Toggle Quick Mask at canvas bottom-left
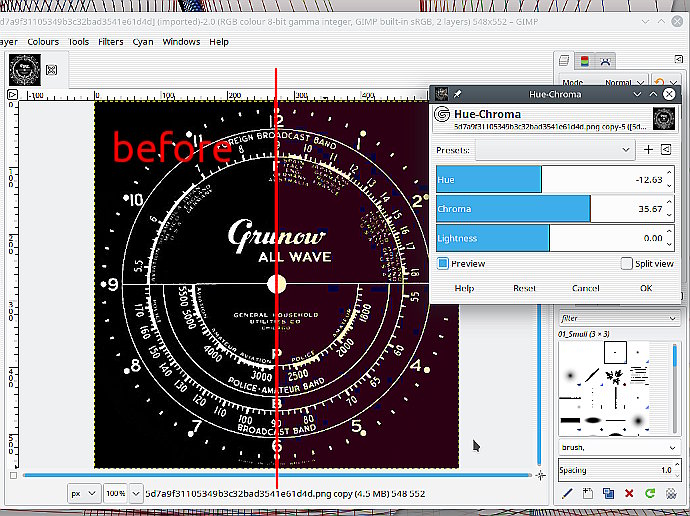The height and width of the screenshot is (516, 690). (13, 476)
